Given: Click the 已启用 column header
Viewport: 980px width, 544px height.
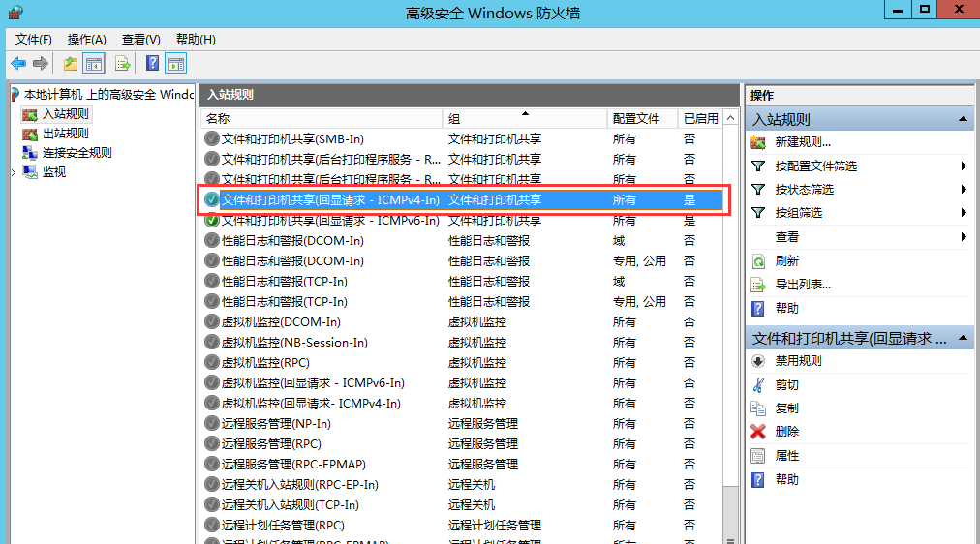Looking at the screenshot, I should 700,118.
